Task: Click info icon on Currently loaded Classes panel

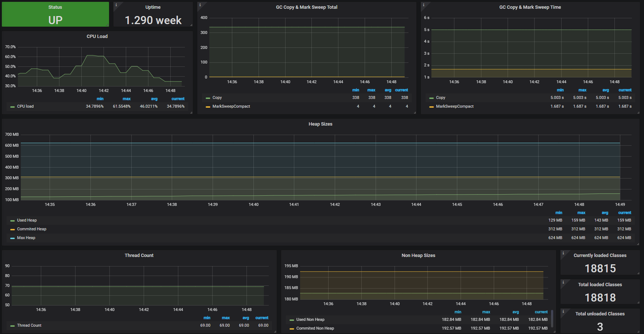Action: coord(563,253)
